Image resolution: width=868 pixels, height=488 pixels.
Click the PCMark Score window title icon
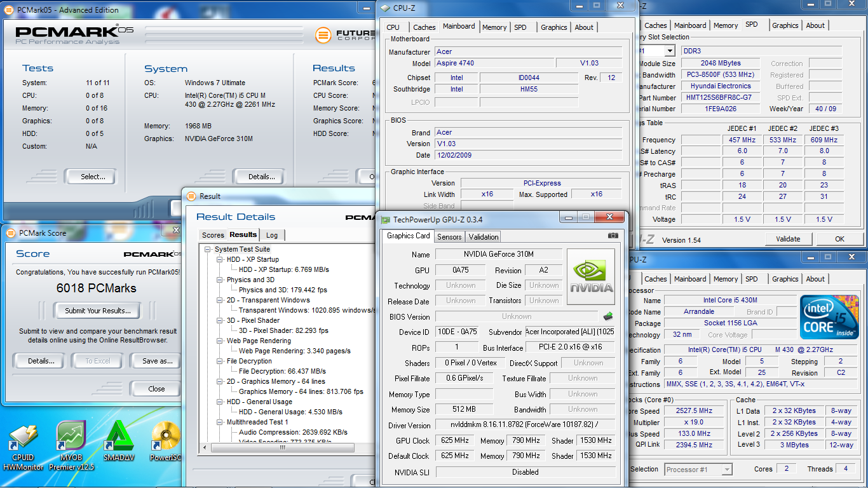tap(11, 233)
